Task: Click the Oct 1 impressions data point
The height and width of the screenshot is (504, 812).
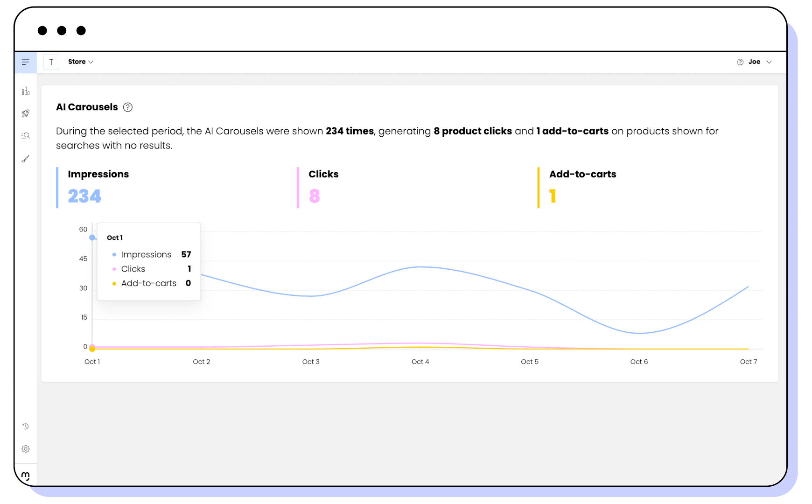Action: (x=92, y=238)
